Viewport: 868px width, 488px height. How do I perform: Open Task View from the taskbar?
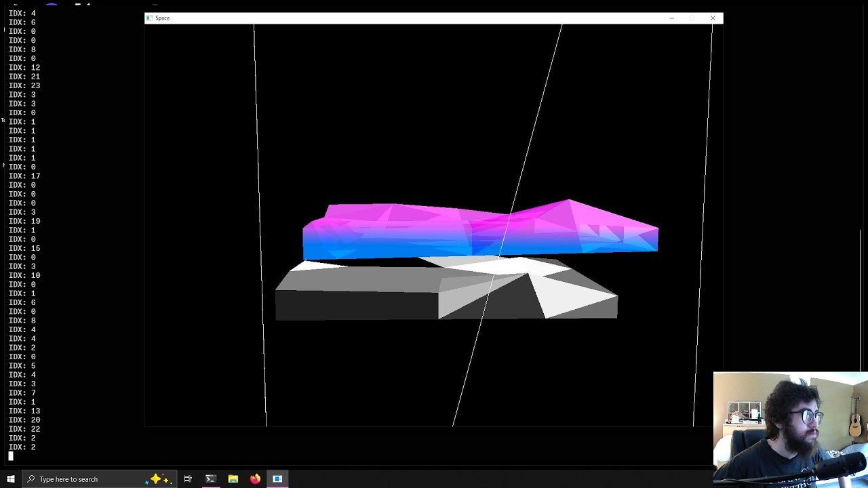click(x=188, y=479)
